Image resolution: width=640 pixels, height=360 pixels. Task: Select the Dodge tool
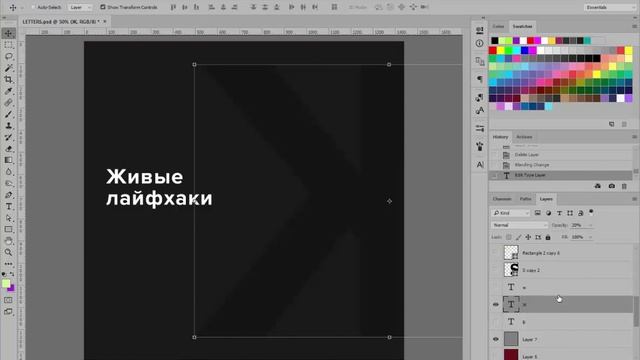[x=9, y=183]
